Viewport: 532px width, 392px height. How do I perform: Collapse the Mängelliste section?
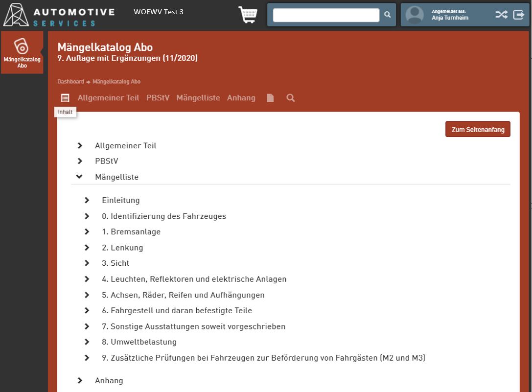80,177
